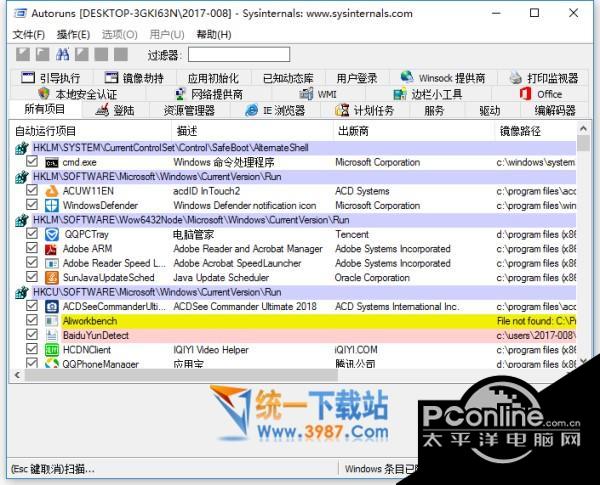Select the iQIYI Video Helper description
600x485 pixels.
(x=211, y=350)
